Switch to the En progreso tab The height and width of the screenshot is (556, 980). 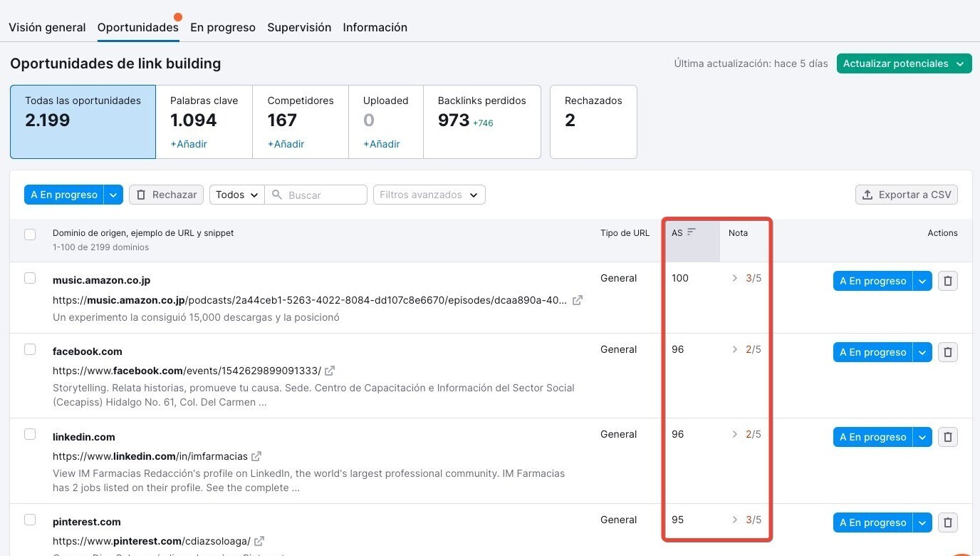222,28
